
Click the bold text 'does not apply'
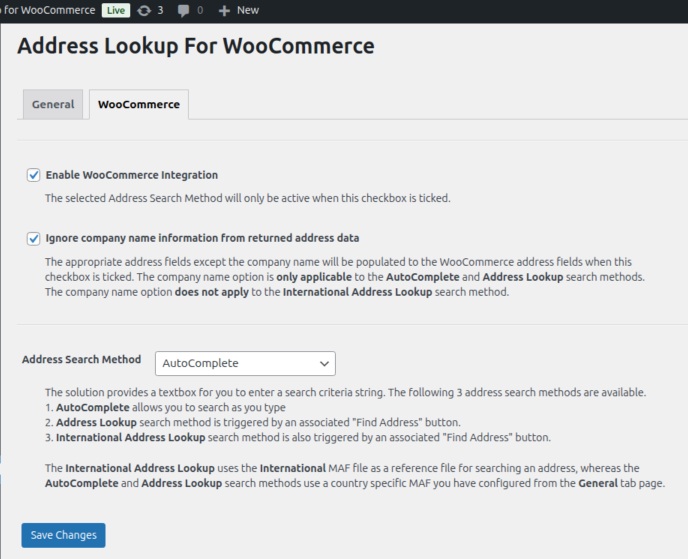click(211, 292)
